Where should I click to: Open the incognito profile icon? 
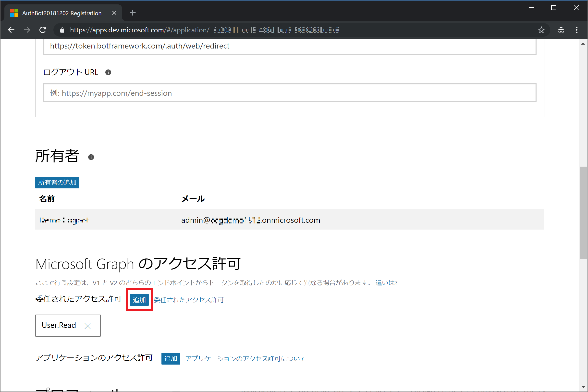pyautogui.click(x=561, y=30)
